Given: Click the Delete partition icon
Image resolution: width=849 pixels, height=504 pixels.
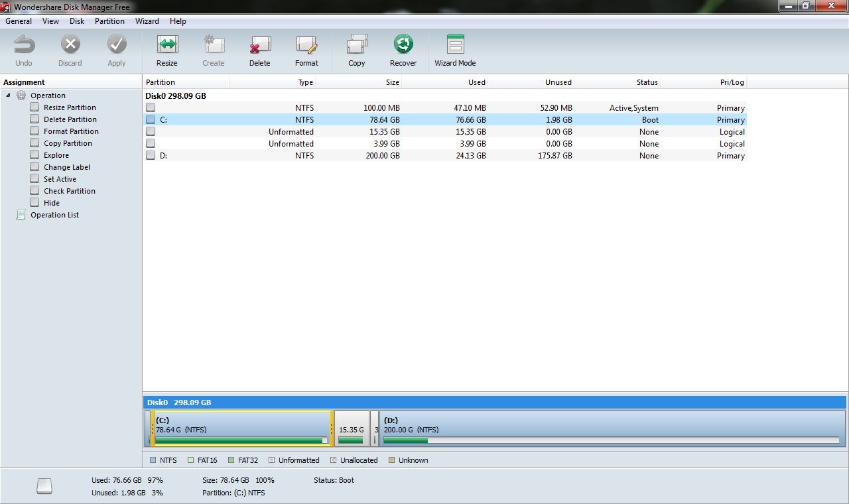Looking at the screenshot, I should click(260, 45).
